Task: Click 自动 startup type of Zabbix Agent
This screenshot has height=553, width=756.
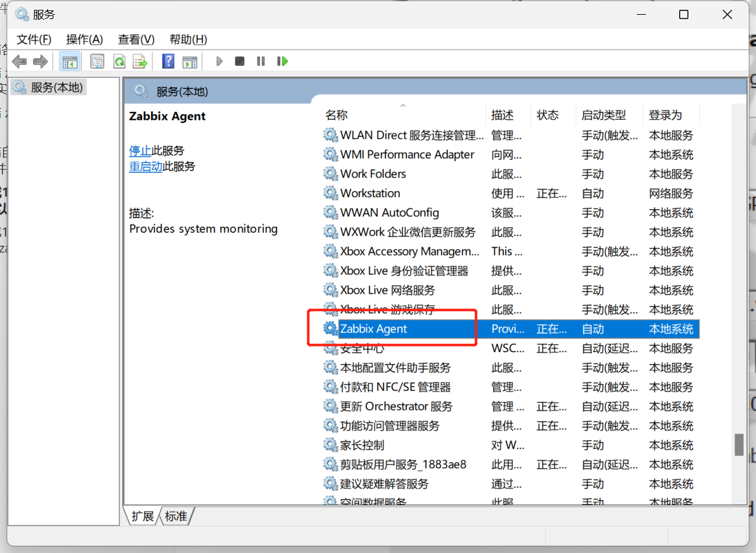Action: (x=593, y=329)
